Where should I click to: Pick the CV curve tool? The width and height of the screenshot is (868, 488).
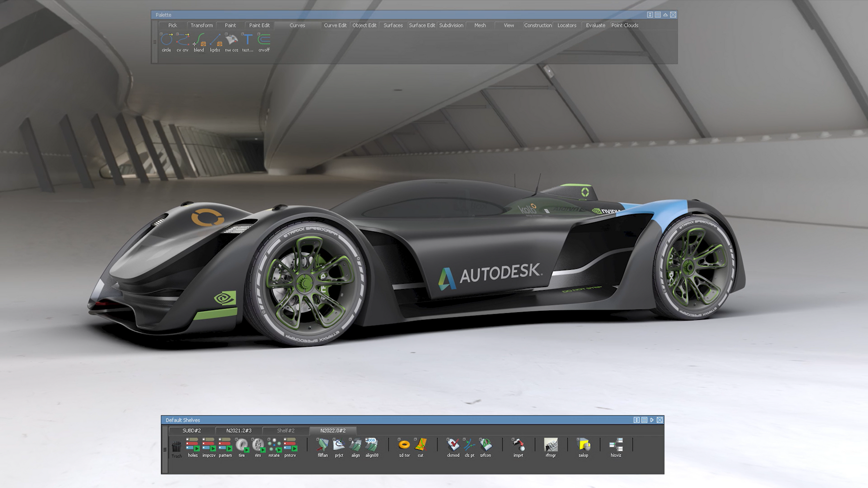coord(182,40)
